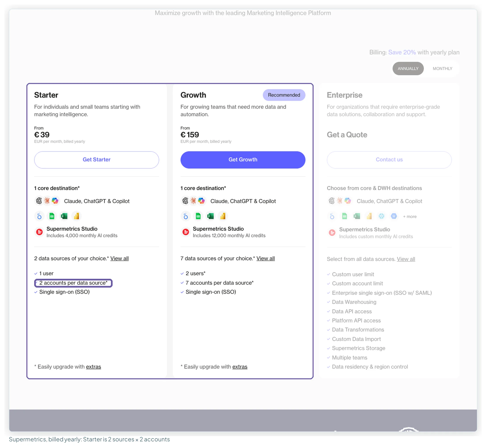
Task: Click the Recommended badge on the Growth plan
Action: (x=284, y=95)
